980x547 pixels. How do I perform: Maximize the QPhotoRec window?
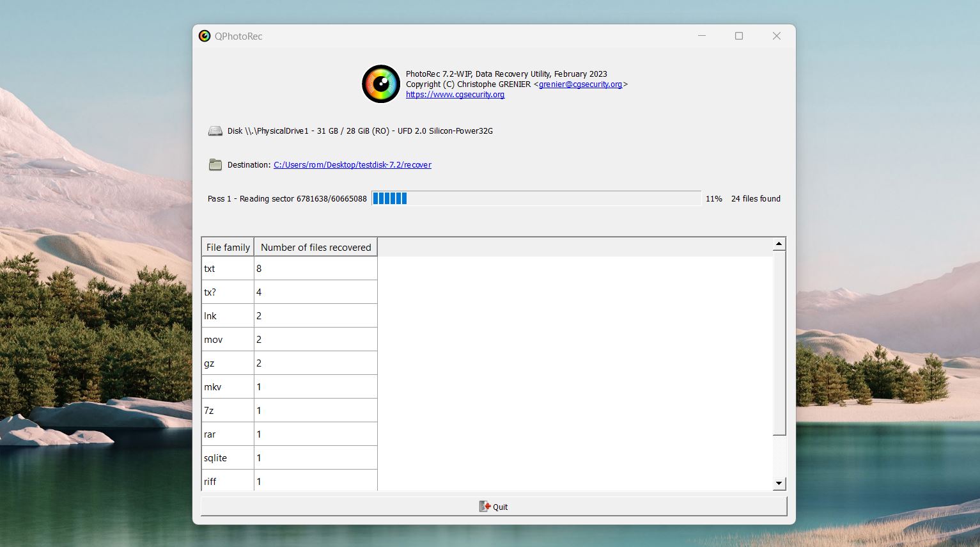[x=739, y=36]
